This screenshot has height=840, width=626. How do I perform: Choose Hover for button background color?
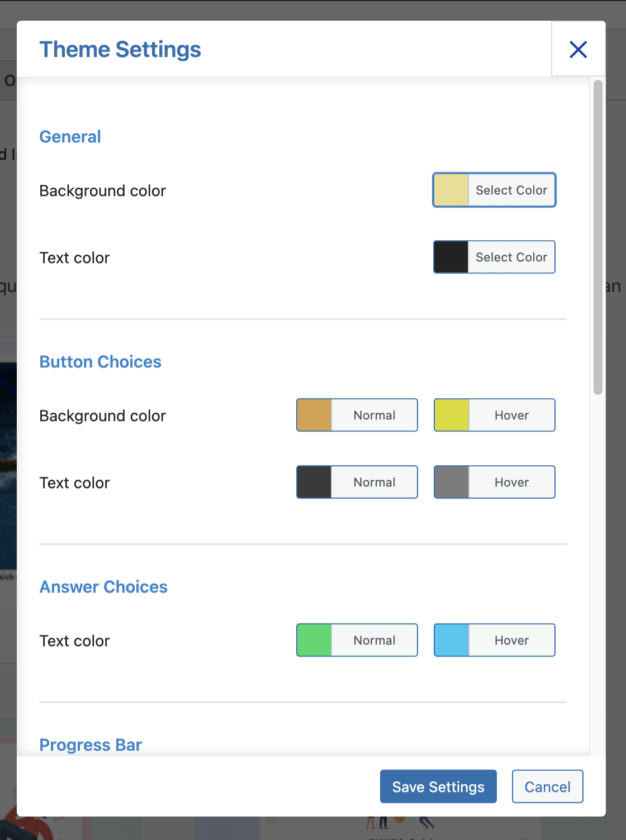[x=511, y=415]
